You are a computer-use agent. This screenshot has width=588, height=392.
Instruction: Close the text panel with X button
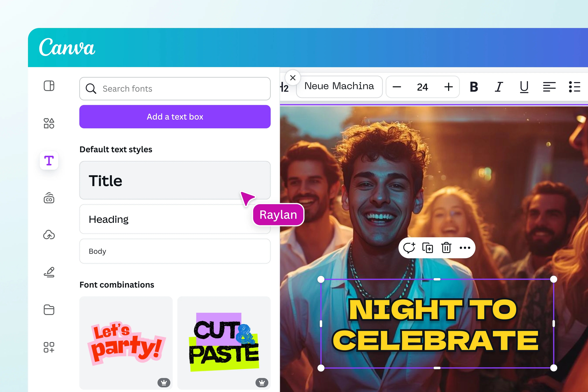click(x=293, y=78)
